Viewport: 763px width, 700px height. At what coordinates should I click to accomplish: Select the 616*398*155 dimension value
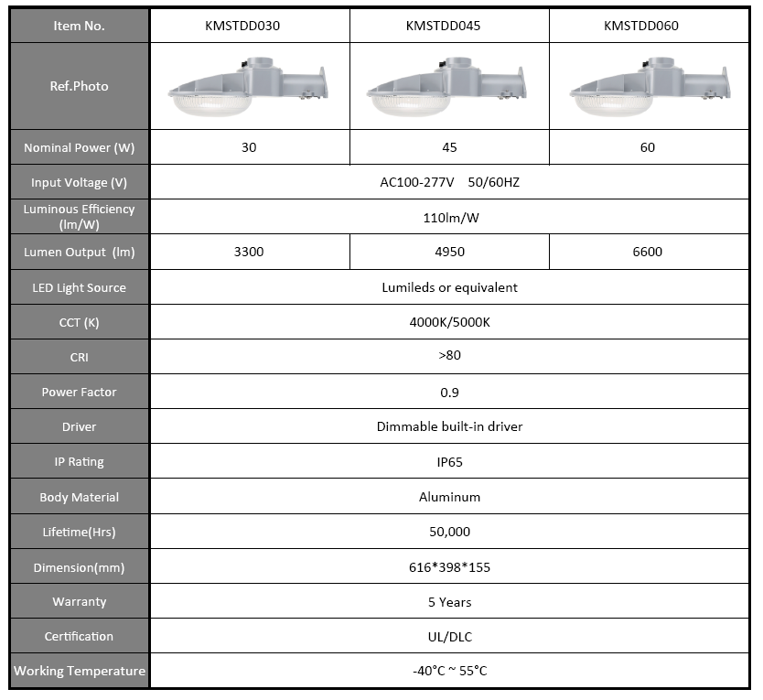449,567
